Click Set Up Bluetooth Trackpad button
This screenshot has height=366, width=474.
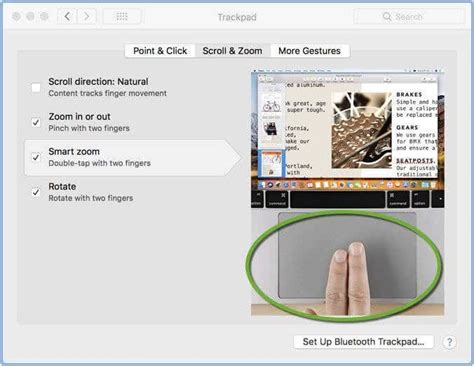[x=363, y=342]
